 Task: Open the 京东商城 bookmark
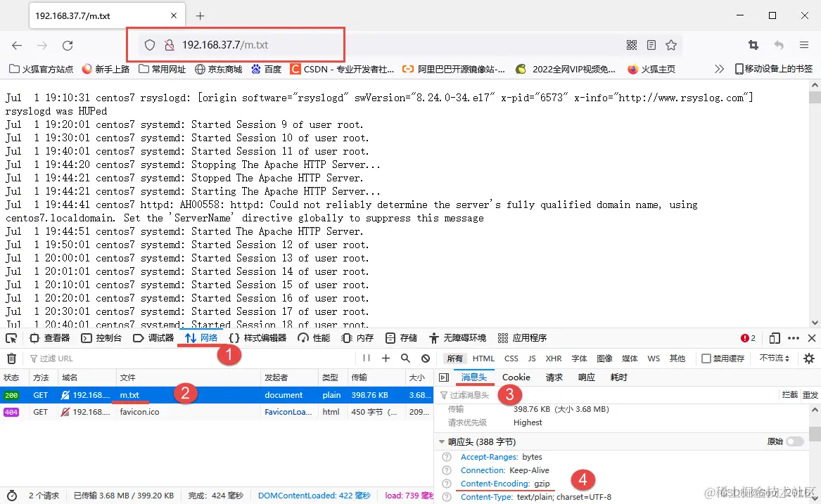(x=218, y=69)
